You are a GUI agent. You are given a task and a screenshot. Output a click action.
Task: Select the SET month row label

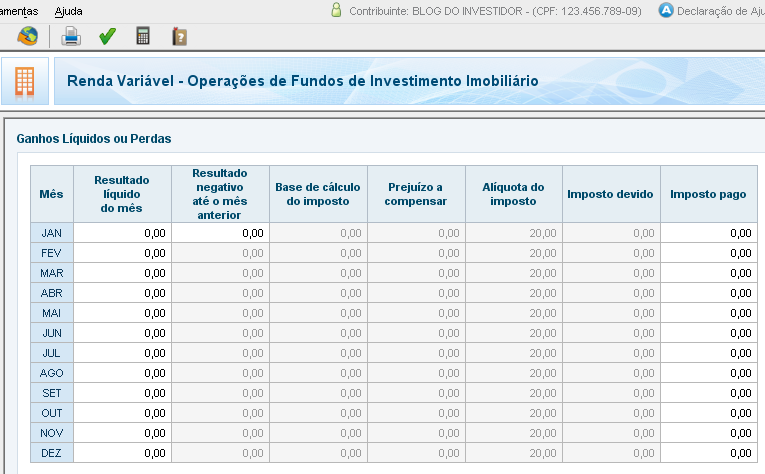point(52,393)
